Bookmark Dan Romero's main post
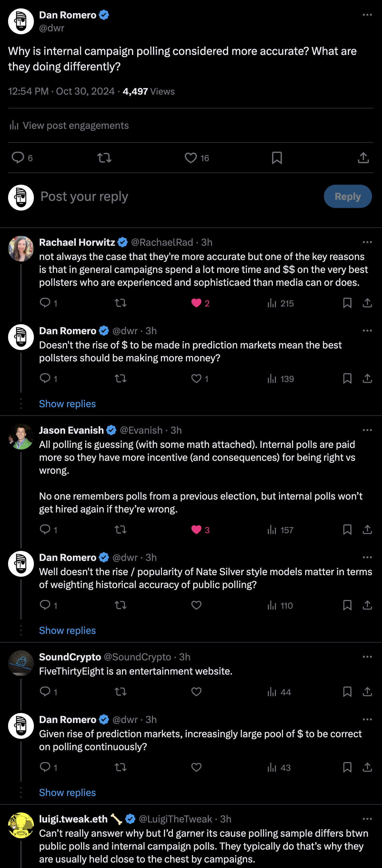The width and height of the screenshot is (382, 868). tap(276, 158)
